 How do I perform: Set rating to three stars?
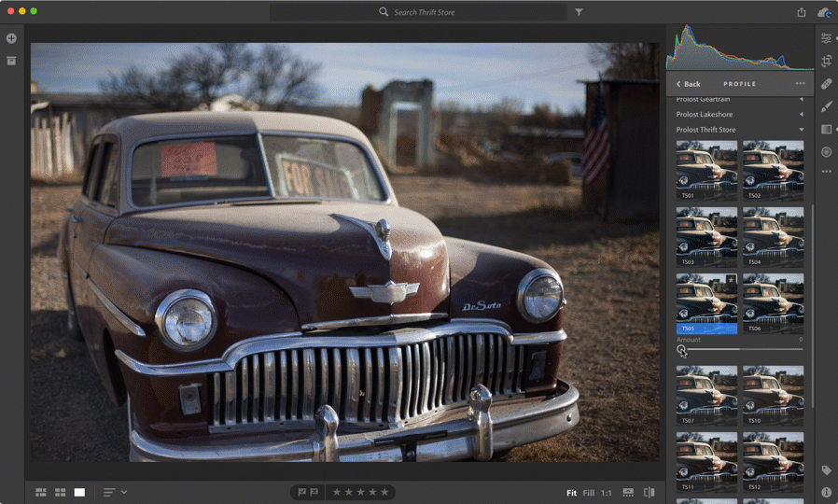coord(361,492)
